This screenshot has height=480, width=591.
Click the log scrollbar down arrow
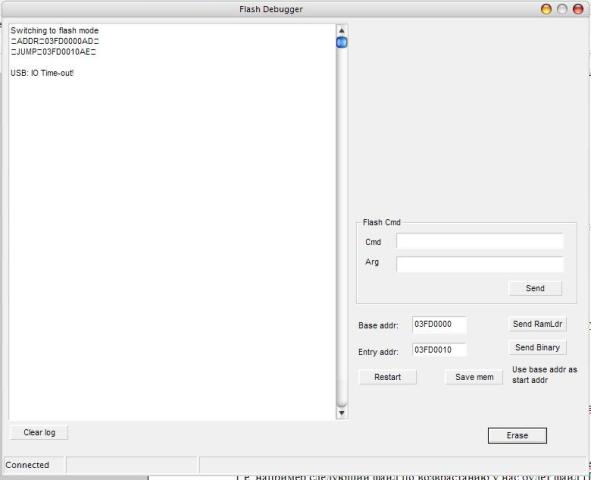[x=341, y=413]
